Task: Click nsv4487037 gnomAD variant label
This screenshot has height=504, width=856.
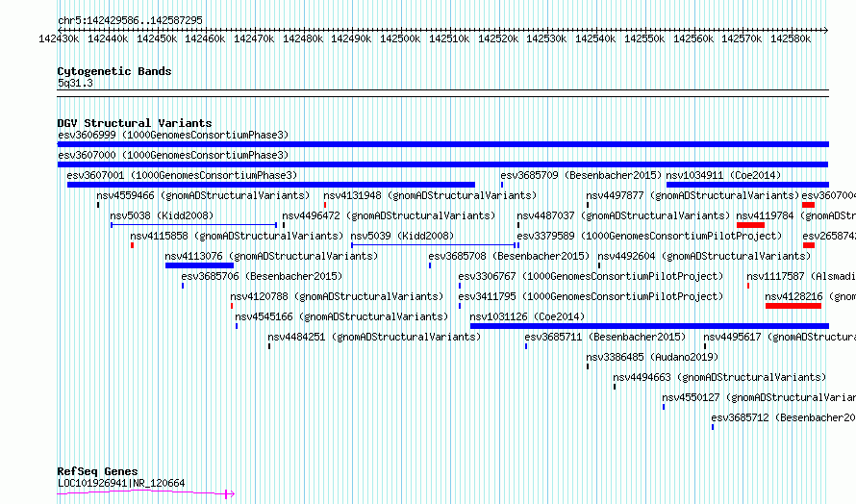Action: [623, 215]
